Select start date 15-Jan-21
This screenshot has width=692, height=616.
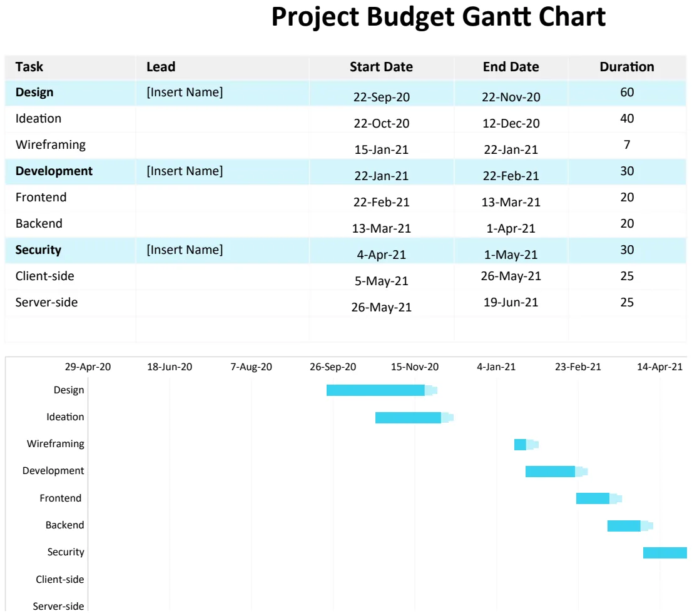click(x=381, y=149)
